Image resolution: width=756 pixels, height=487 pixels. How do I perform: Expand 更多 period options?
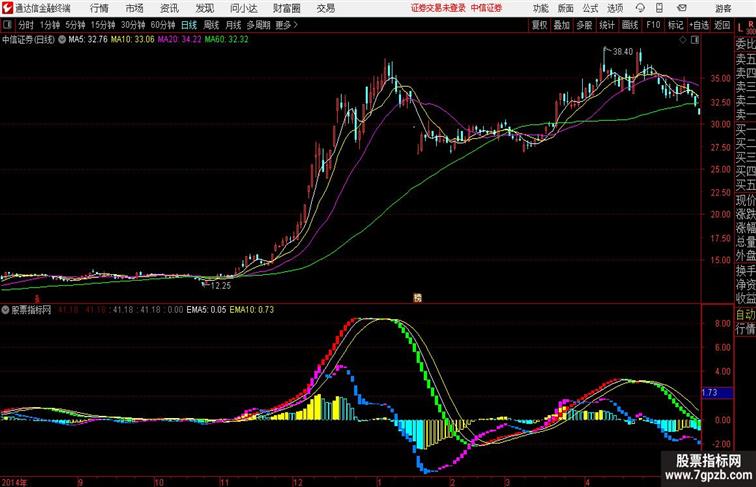pyautogui.click(x=286, y=25)
